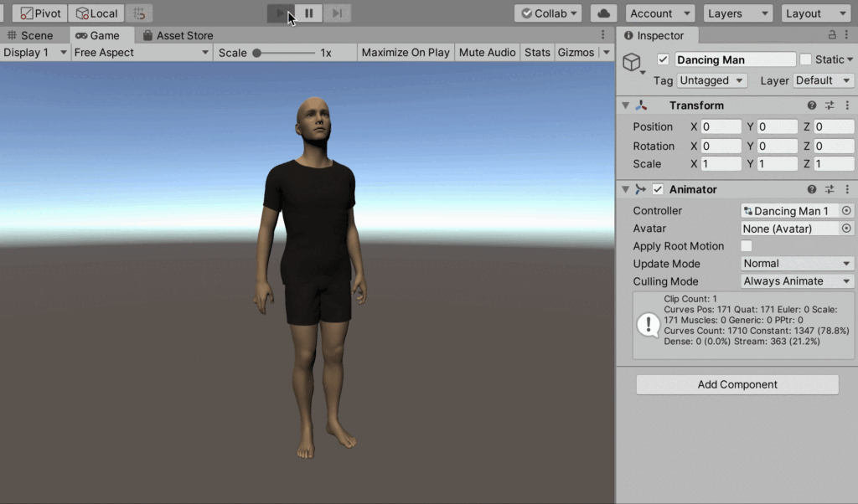Open Inspector panel options menu

coord(847,35)
